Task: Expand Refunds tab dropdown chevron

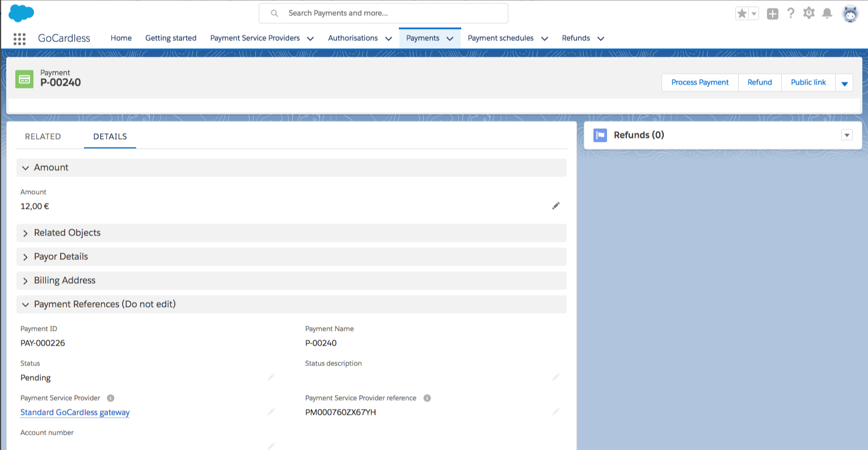Action: [x=601, y=39]
